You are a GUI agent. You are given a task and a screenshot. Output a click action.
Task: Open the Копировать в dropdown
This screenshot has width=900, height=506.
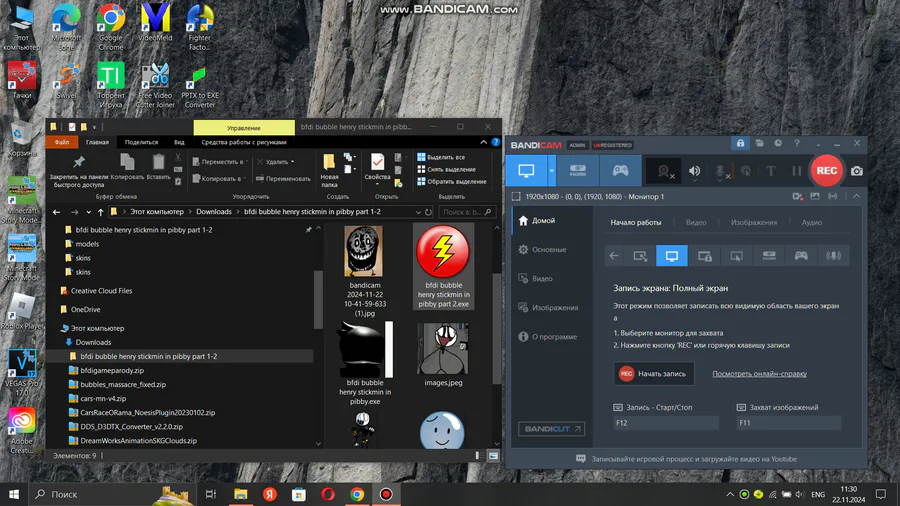(219, 179)
